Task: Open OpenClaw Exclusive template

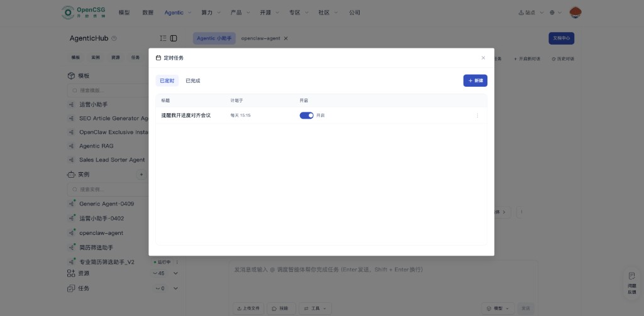Action: pyautogui.click(x=113, y=132)
